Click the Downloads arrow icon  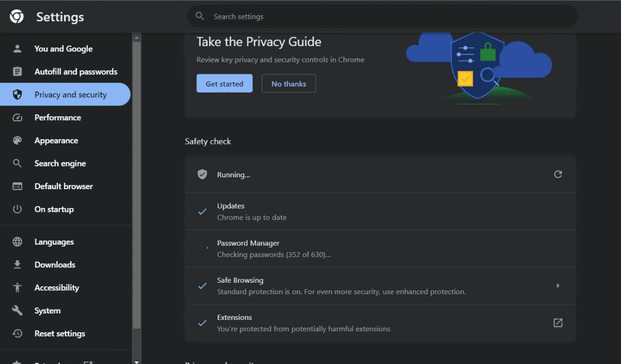coord(17,264)
